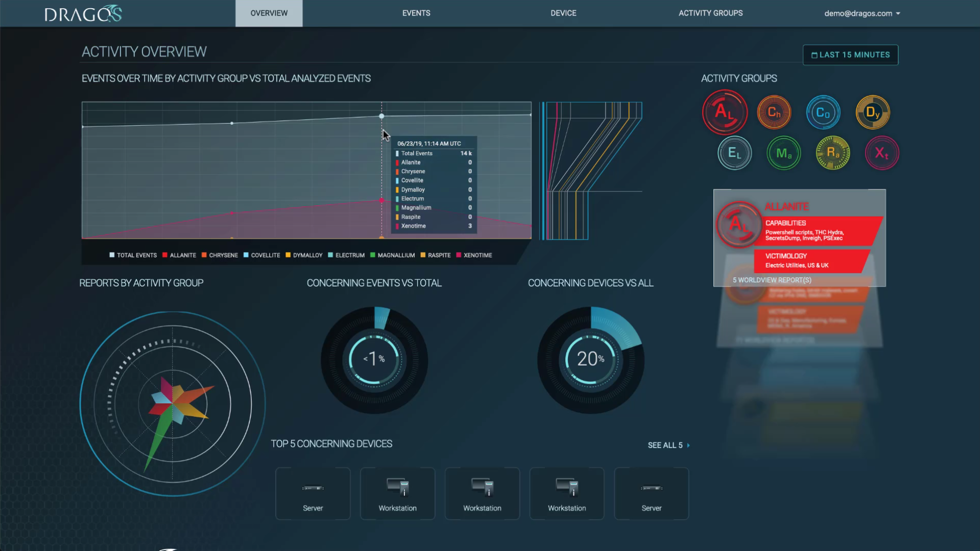Select the Raspite (Ra) activity group badge

click(x=832, y=153)
